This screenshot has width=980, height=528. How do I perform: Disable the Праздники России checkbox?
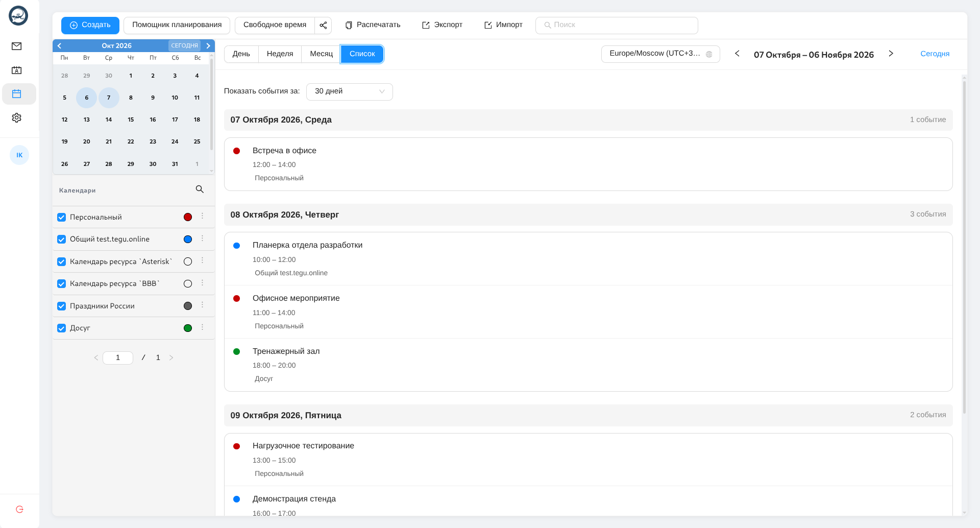pos(62,306)
